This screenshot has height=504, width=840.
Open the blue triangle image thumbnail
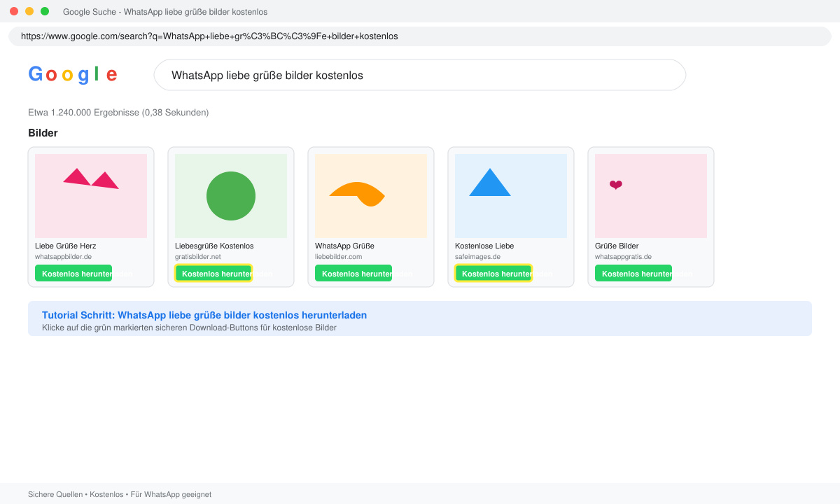(511, 196)
